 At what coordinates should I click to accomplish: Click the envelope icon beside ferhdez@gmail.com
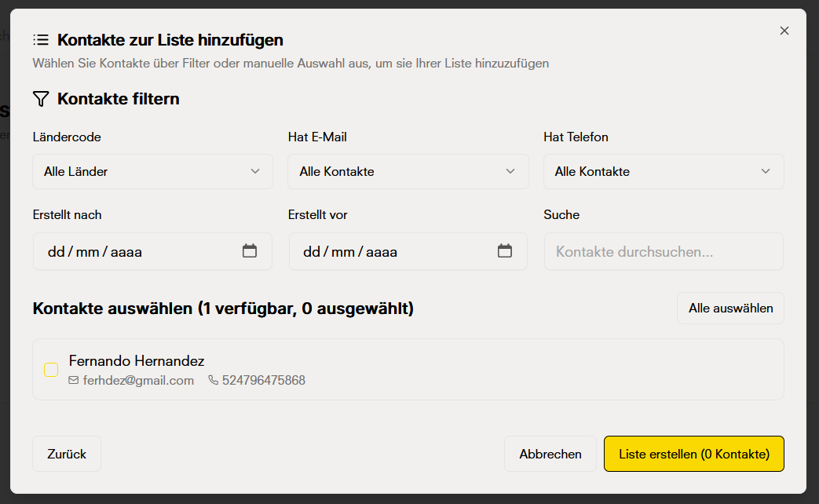pyautogui.click(x=72, y=380)
